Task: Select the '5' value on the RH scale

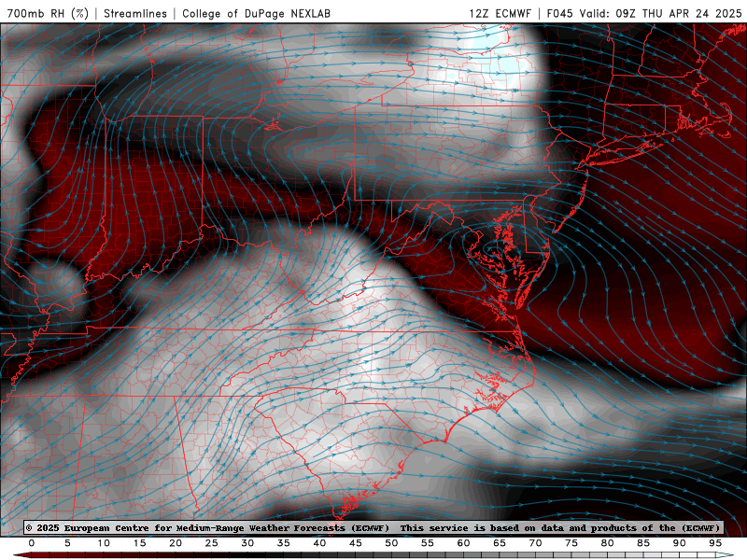Action: click(67, 543)
